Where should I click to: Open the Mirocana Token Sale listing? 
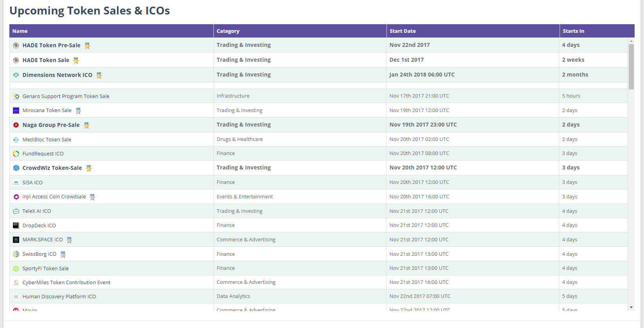click(47, 111)
